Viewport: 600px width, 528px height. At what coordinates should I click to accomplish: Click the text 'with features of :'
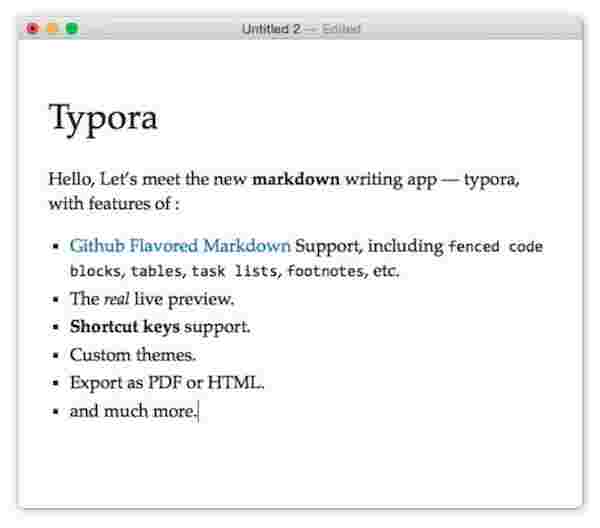point(114,204)
